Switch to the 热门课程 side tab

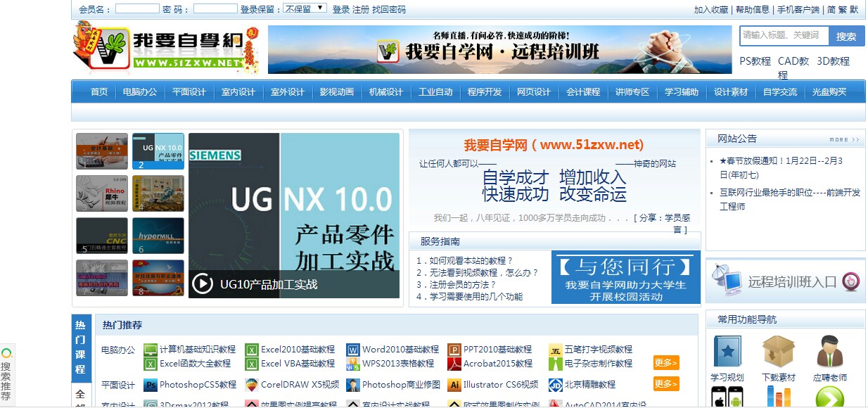tap(81, 348)
